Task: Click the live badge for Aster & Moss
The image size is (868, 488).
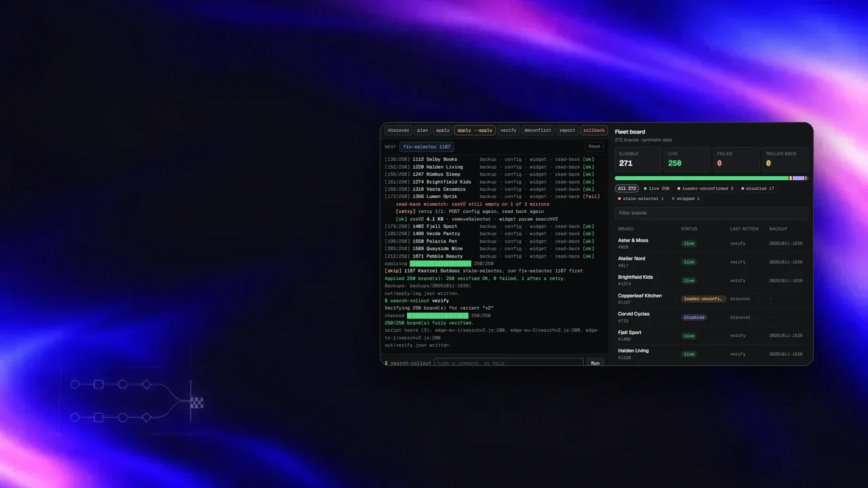Action: pos(689,243)
